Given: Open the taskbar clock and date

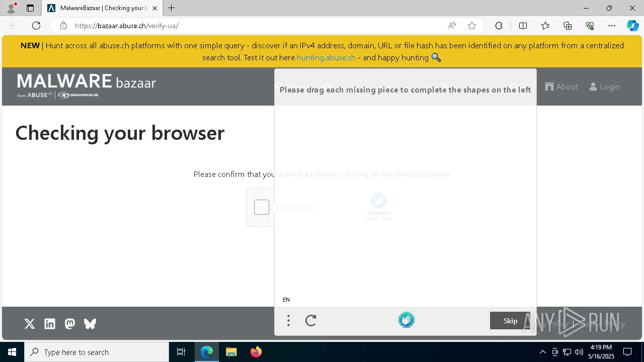Looking at the screenshot, I should click(x=601, y=352).
